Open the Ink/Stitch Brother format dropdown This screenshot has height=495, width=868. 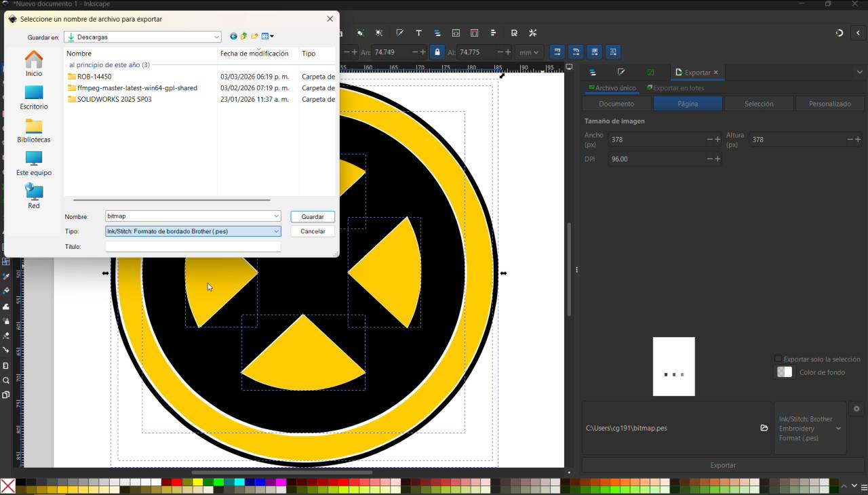810,429
